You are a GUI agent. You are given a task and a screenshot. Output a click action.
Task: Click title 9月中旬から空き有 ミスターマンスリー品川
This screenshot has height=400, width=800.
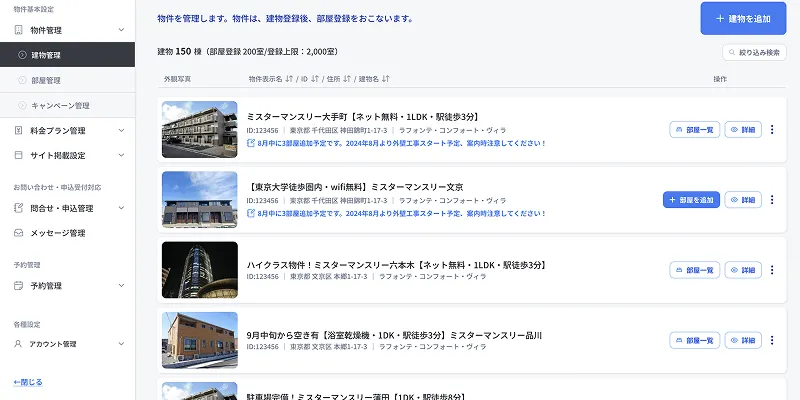click(394, 335)
